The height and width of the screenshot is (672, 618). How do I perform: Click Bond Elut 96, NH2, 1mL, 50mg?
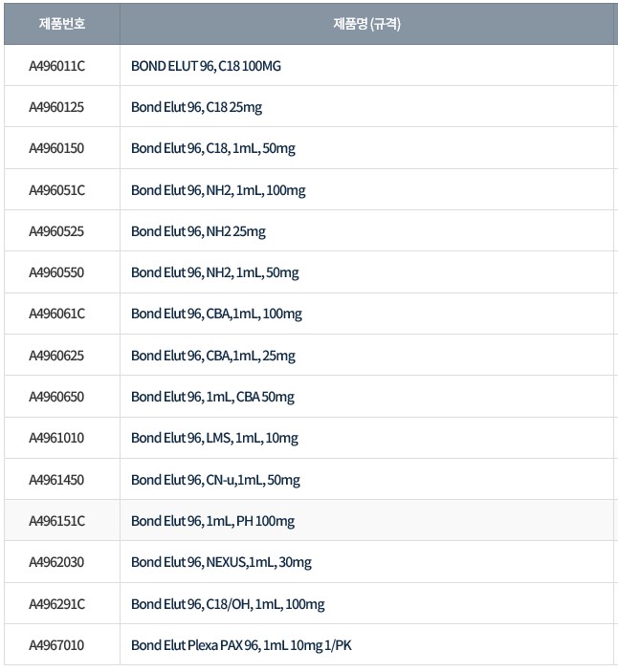[215, 272]
